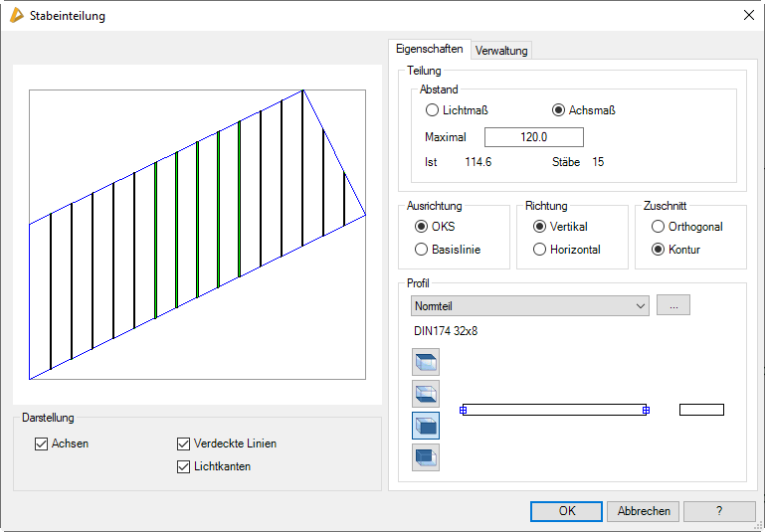The image size is (765, 532).
Task: Click the Stabeinteilung app icon in title bar
Action: (16, 16)
